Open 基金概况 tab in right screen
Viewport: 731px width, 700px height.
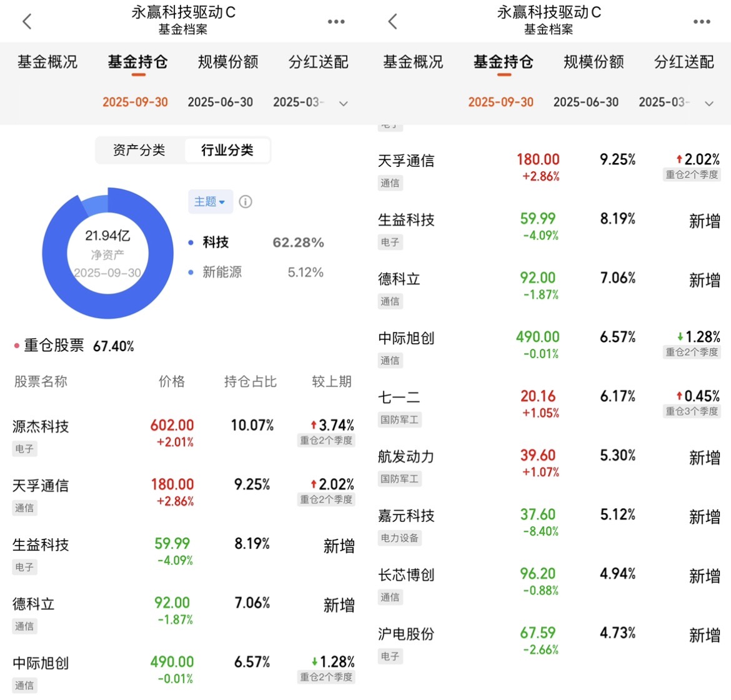tap(413, 61)
